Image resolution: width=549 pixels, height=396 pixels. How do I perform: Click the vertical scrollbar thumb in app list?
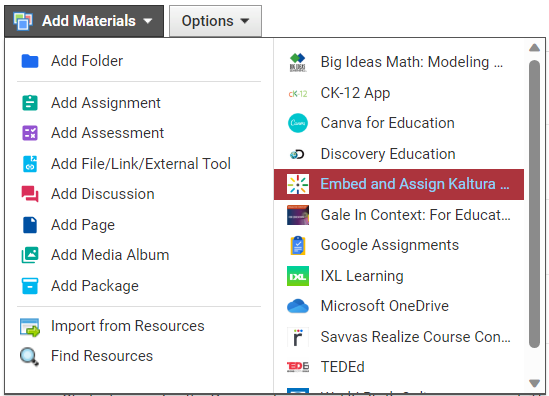pyautogui.click(x=534, y=204)
